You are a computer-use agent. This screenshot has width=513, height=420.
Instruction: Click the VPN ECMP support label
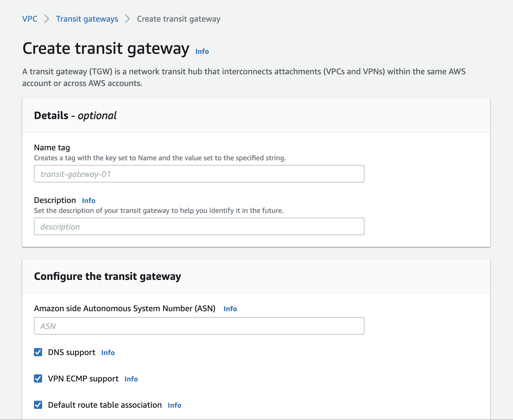pyautogui.click(x=83, y=379)
